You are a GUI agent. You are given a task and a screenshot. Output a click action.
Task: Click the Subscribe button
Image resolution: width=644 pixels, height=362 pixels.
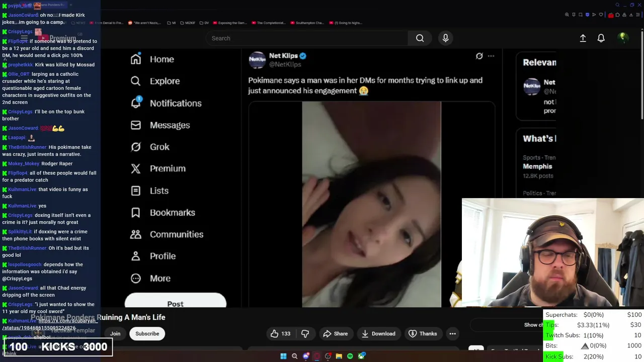point(147,333)
